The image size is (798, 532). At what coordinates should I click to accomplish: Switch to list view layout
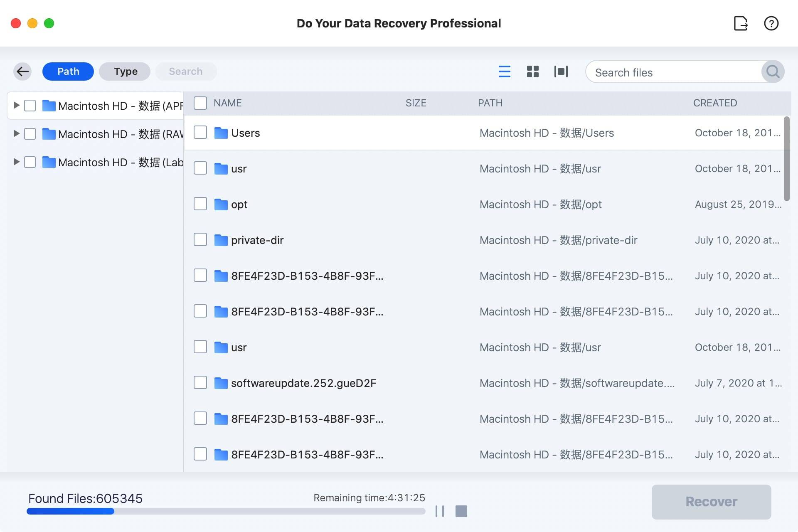point(504,71)
